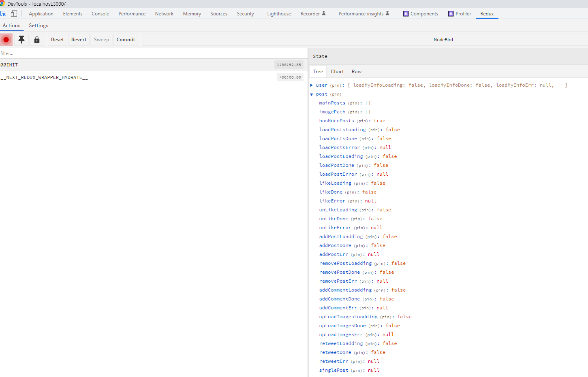
Task: Select the __NEXT_REDUX_WRAPPER_HYDRATE__ action
Action: [154, 77]
